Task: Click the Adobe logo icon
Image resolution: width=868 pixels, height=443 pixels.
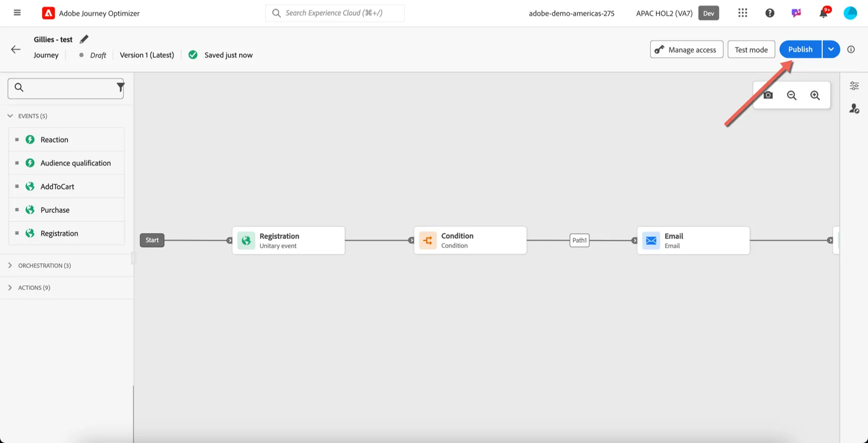Action: pyautogui.click(x=48, y=13)
